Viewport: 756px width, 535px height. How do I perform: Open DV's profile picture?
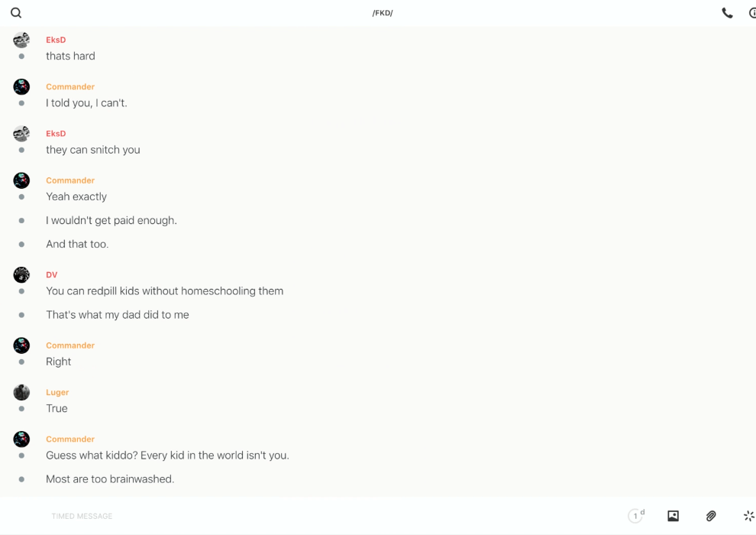pyautogui.click(x=21, y=274)
